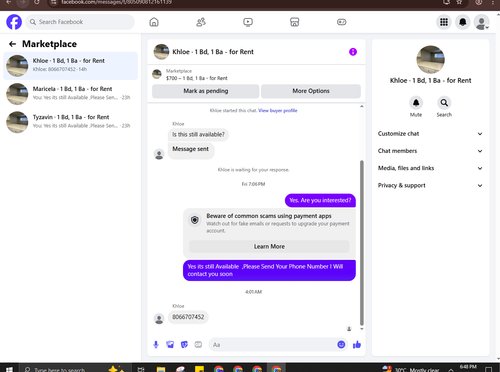
Task: Open the grid menu icon
Action: pyautogui.click(x=444, y=22)
